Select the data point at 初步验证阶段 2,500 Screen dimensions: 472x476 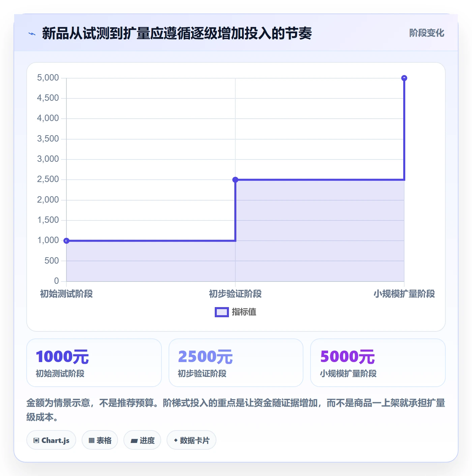(x=235, y=180)
